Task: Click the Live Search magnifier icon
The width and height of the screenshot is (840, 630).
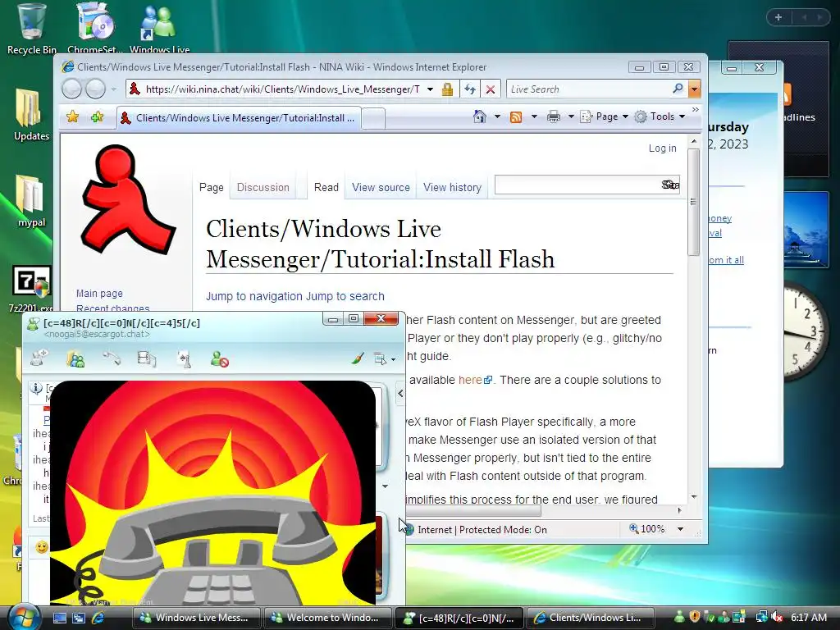Action: tap(678, 89)
